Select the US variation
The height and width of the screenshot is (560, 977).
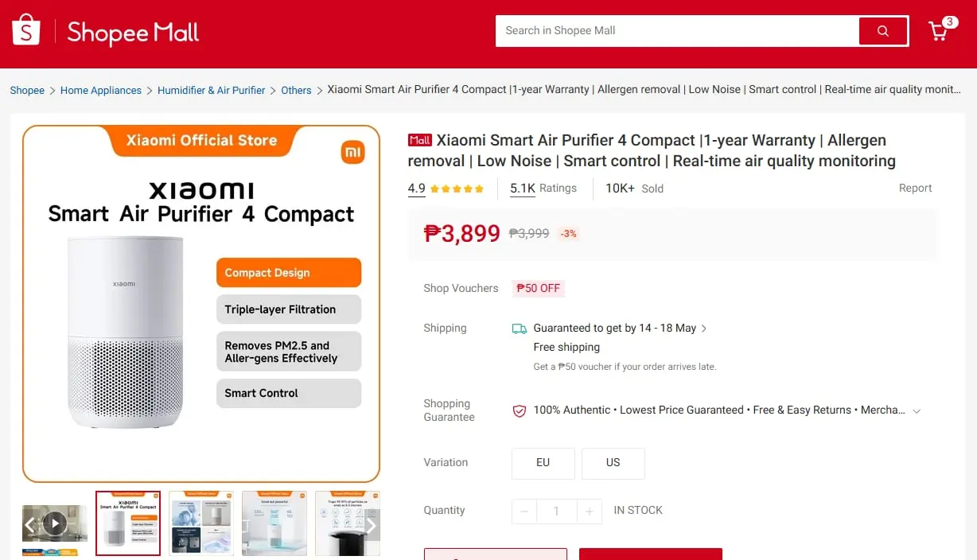point(613,463)
